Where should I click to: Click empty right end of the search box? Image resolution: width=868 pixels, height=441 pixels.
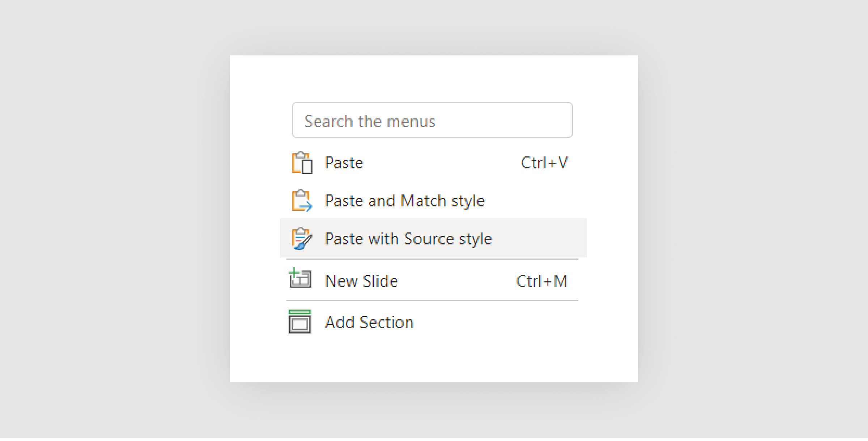524,121
